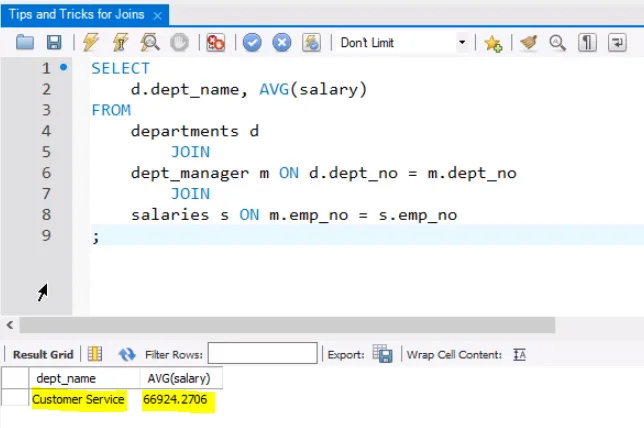Toggle word wrap in the editor toolbar
This screenshot has height=428, width=644.
[619, 43]
